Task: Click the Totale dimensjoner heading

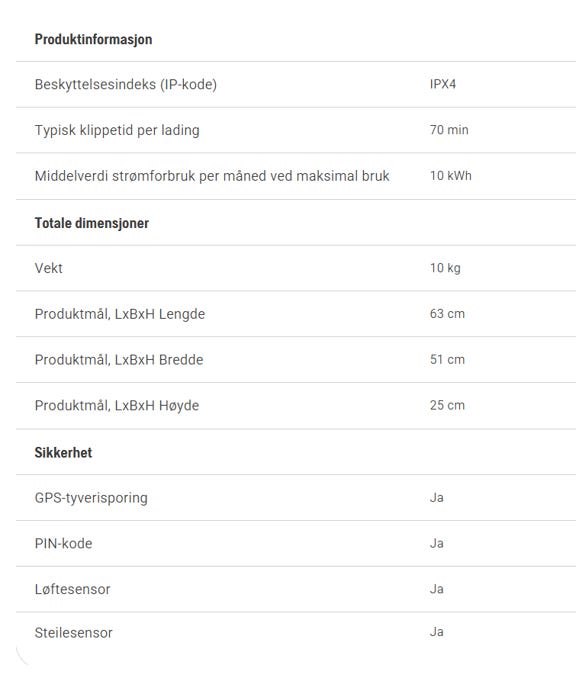Action: coord(92,223)
